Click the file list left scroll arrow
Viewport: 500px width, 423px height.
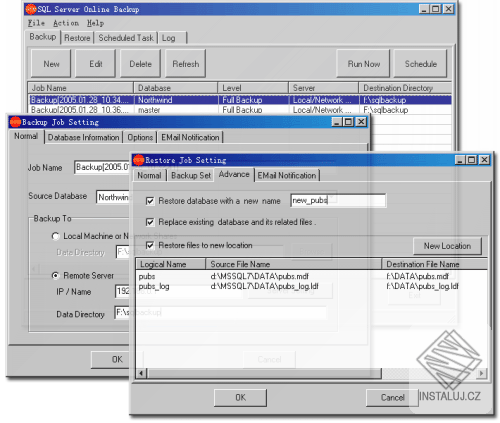pos(141,373)
